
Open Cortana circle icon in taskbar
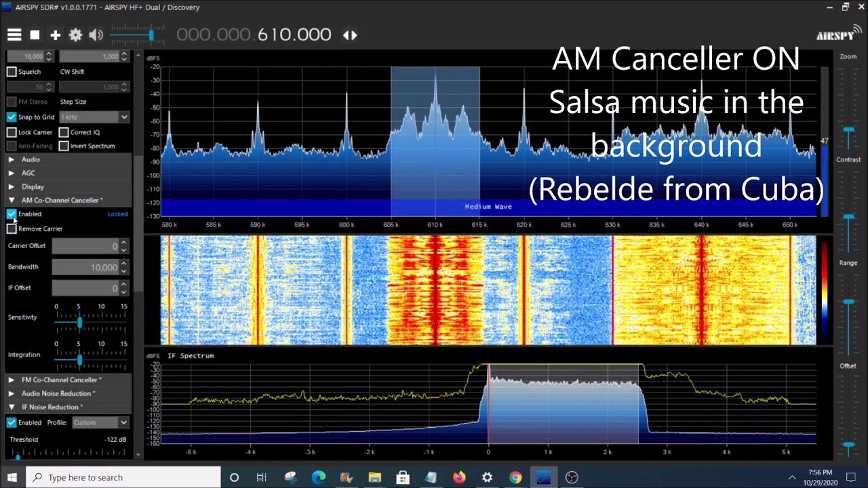[234, 477]
